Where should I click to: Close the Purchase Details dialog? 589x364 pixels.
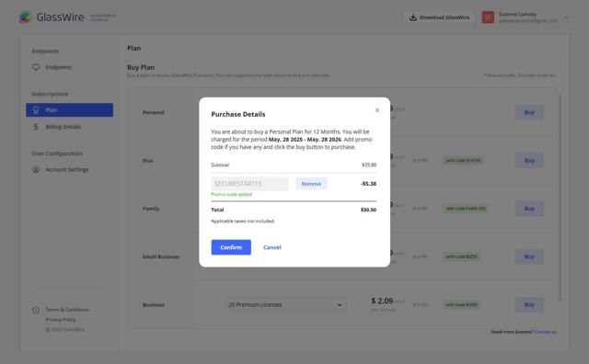tap(377, 110)
